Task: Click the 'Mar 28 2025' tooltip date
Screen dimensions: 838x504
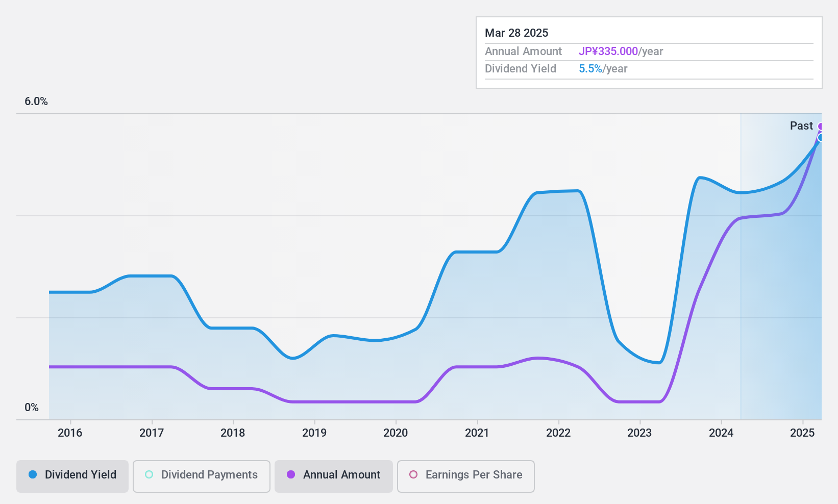Action: [516, 33]
